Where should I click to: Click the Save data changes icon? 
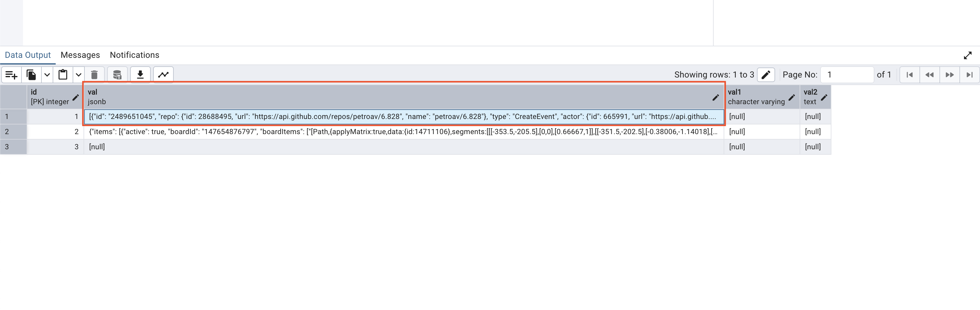(117, 75)
